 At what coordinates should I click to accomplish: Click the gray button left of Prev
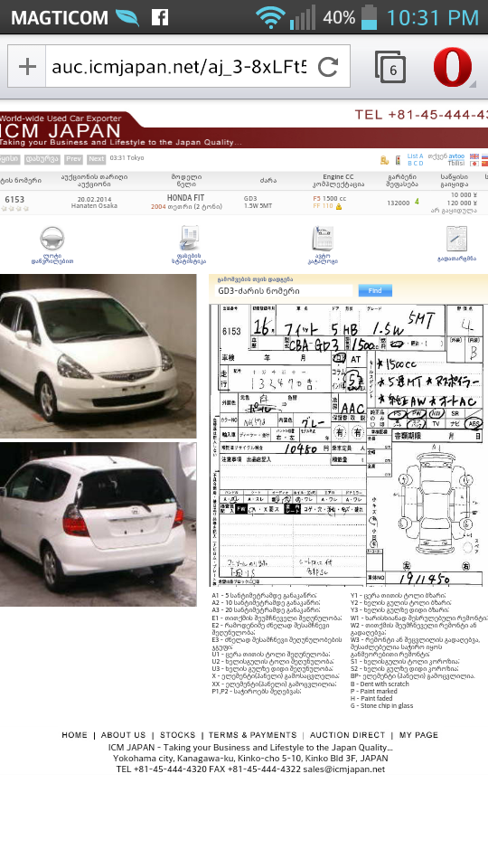tap(42, 159)
